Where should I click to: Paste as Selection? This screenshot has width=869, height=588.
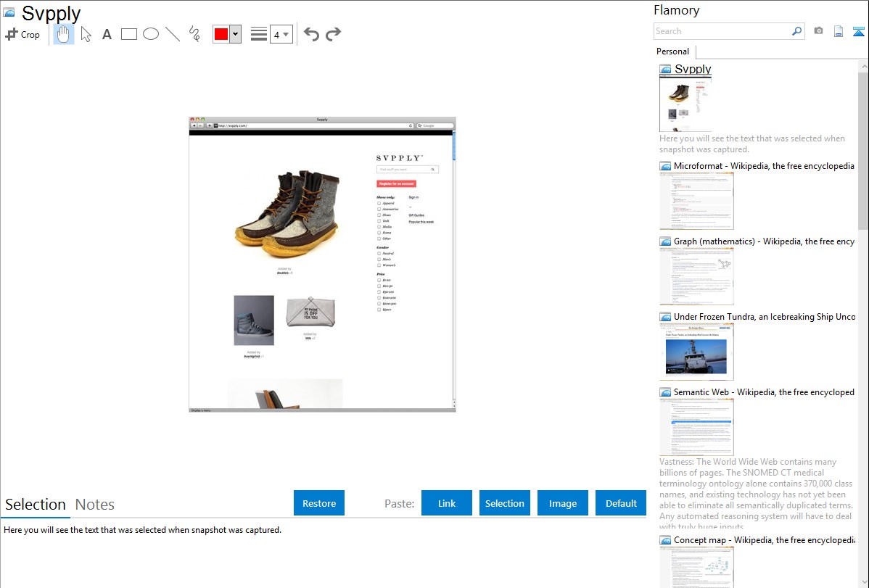(x=505, y=502)
